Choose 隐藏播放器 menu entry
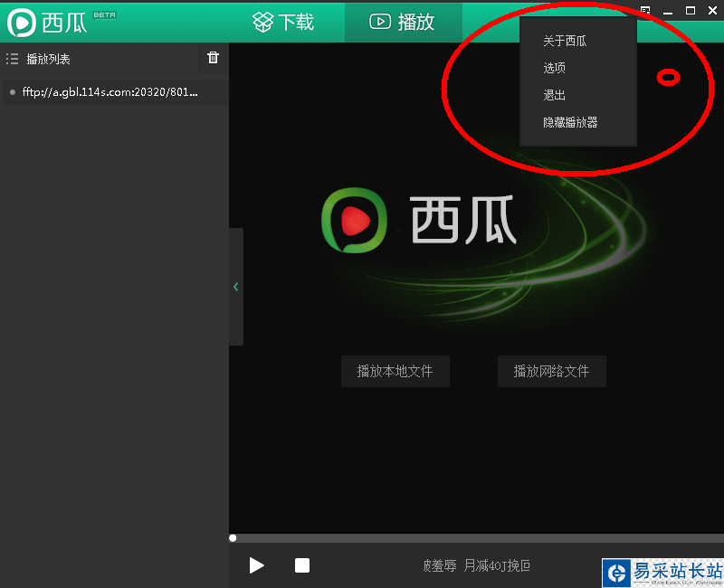Screen dimensions: 724x588 570,122
